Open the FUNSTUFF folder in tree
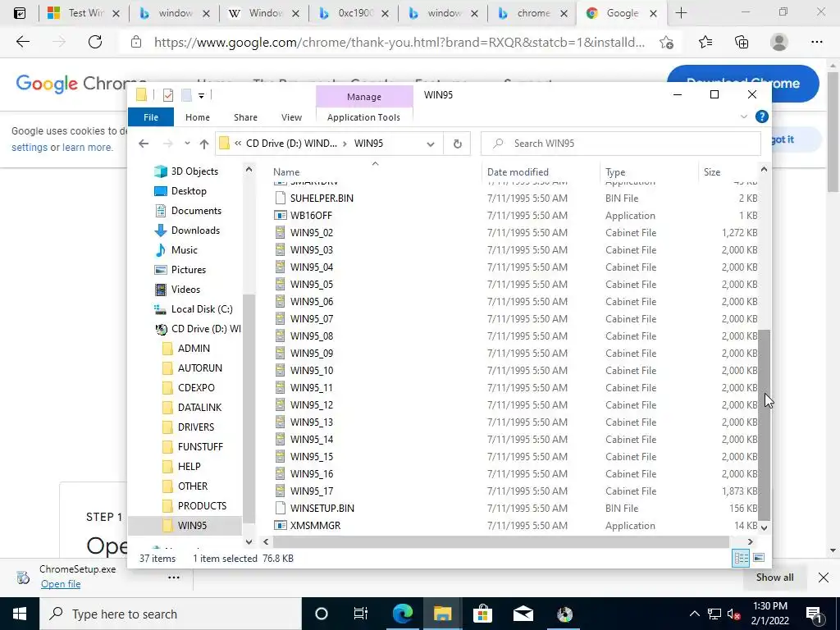Viewport: 840px width, 630px height. pos(192,447)
